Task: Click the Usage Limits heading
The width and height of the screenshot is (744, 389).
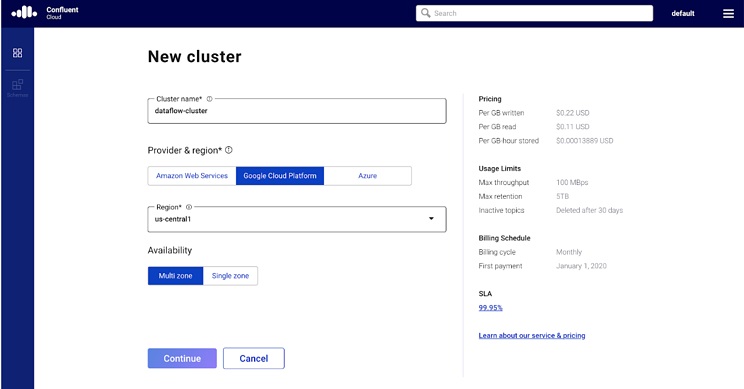Action: [x=500, y=168]
